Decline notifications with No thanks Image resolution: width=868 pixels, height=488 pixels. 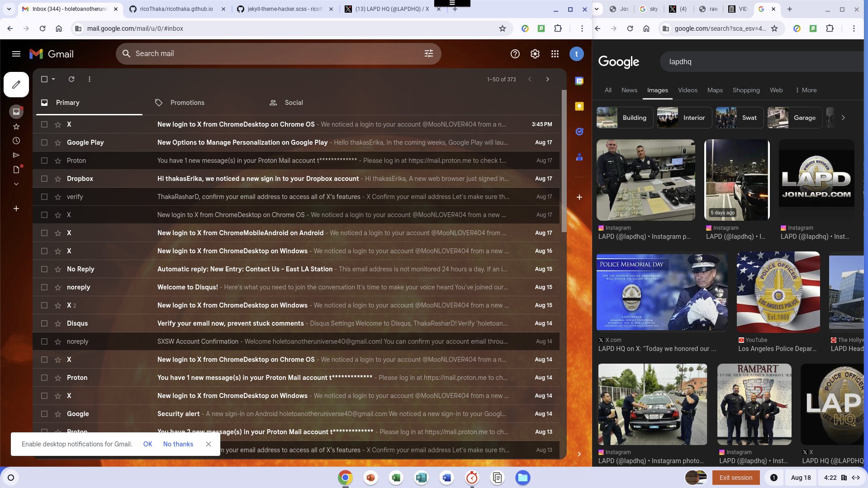(x=178, y=444)
